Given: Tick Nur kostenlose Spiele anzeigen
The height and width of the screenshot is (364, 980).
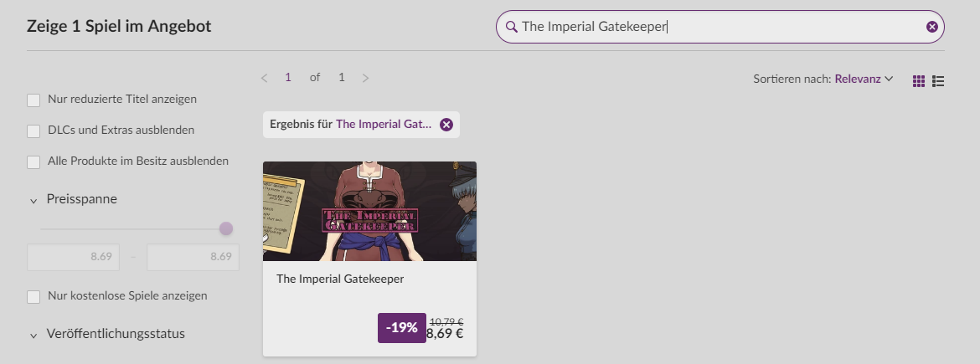Looking at the screenshot, I should coord(34,296).
